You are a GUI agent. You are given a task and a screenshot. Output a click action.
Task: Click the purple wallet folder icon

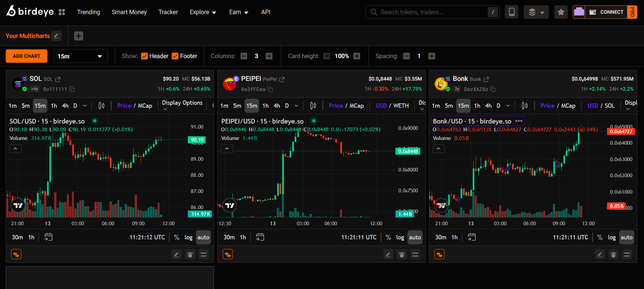coord(579,12)
